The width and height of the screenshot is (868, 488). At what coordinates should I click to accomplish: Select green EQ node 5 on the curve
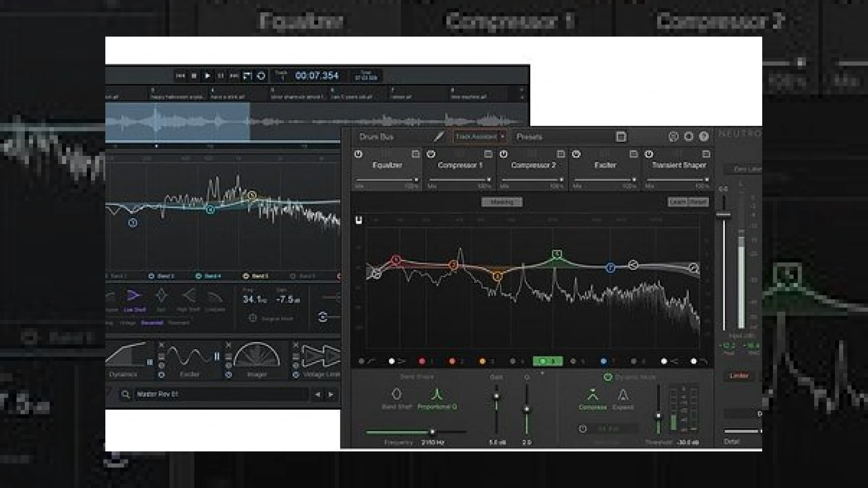tap(557, 254)
